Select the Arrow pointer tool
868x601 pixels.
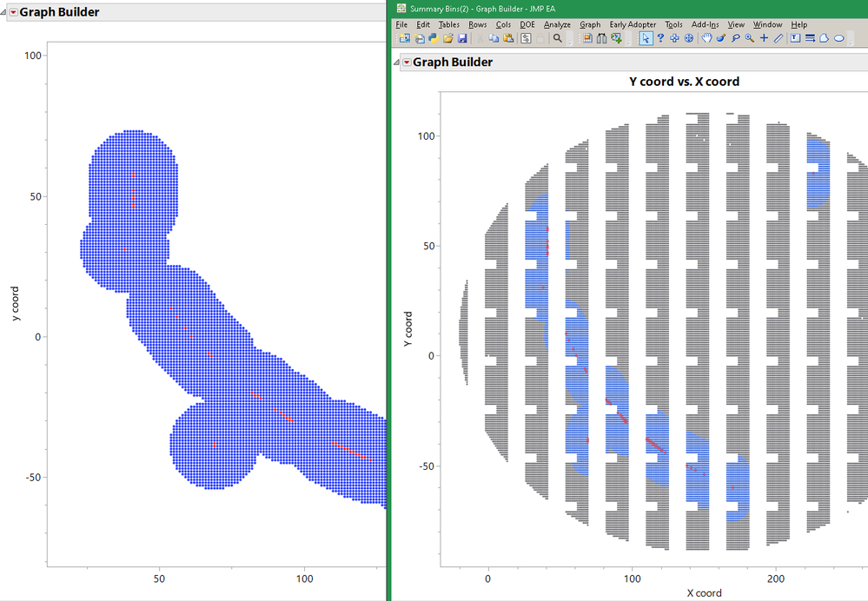tap(646, 38)
